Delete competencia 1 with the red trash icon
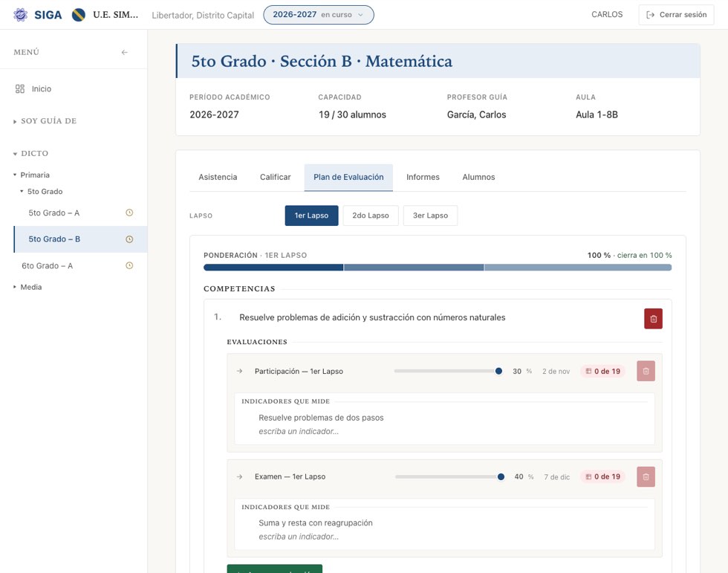The width and height of the screenshot is (728, 573). [653, 319]
